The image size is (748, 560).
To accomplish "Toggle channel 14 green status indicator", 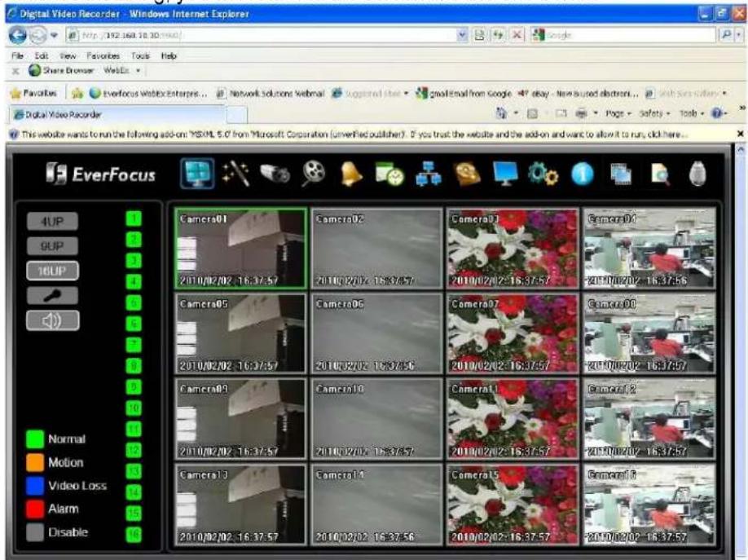I will click(134, 492).
